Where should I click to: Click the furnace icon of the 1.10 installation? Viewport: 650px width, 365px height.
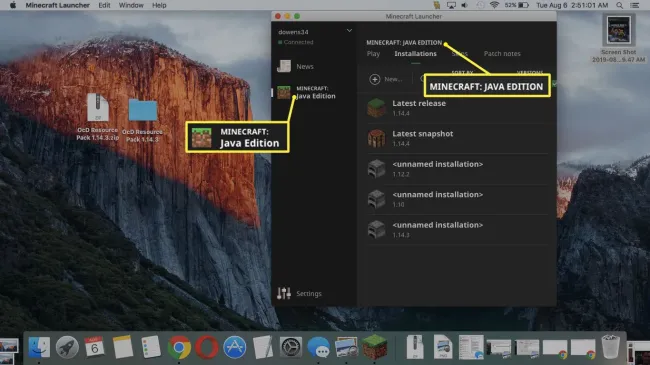pos(376,199)
